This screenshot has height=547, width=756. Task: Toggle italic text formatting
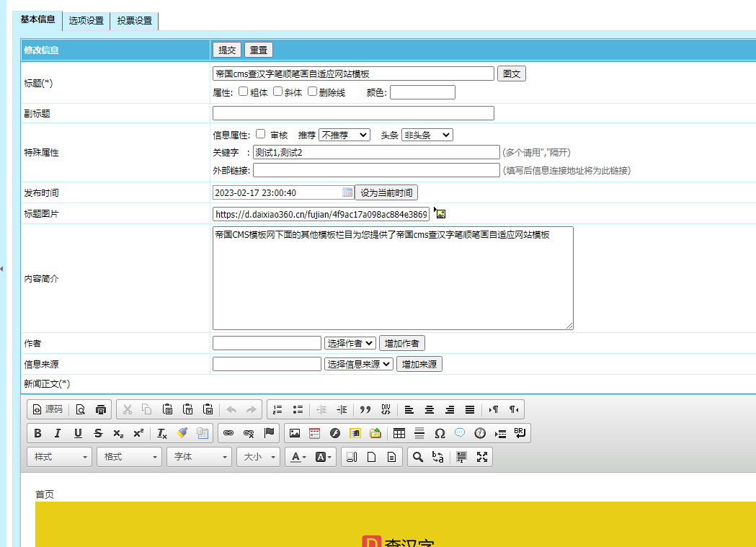[x=58, y=433]
